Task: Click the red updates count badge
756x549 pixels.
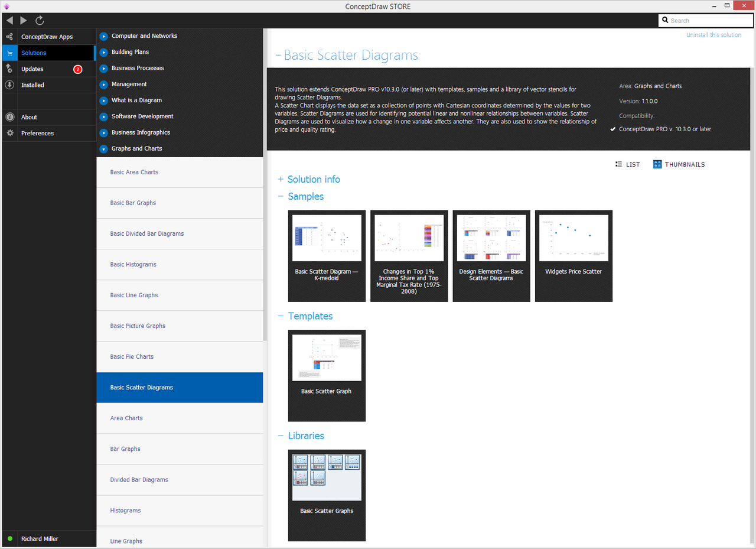Action: (77, 69)
